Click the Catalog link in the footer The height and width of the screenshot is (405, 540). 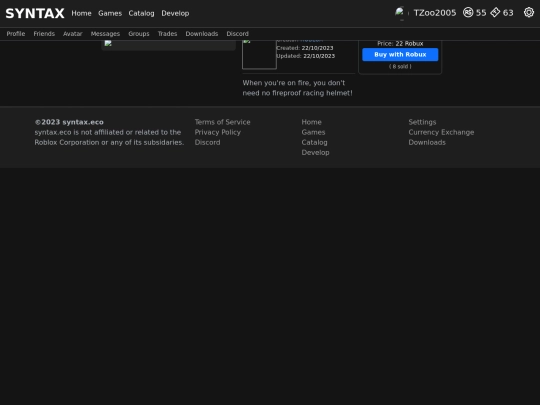[314, 142]
